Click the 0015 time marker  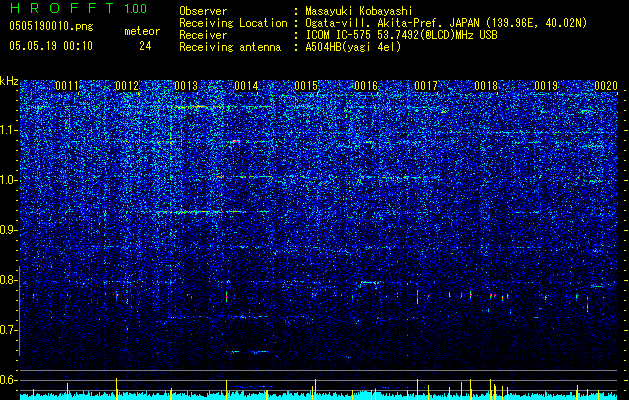click(306, 86)
